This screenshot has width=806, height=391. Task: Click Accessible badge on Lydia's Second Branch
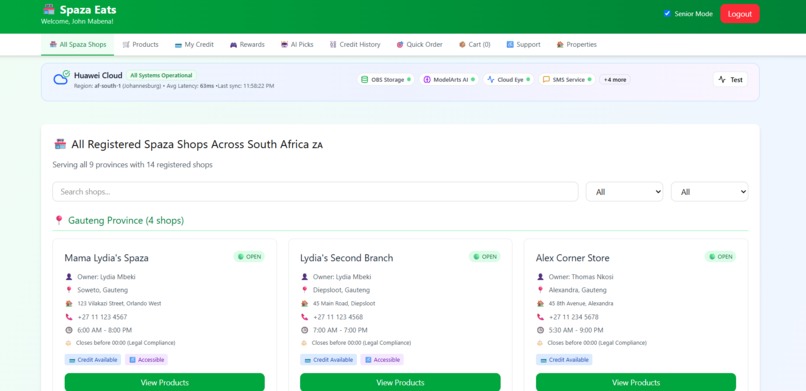[x=382, y=360]
